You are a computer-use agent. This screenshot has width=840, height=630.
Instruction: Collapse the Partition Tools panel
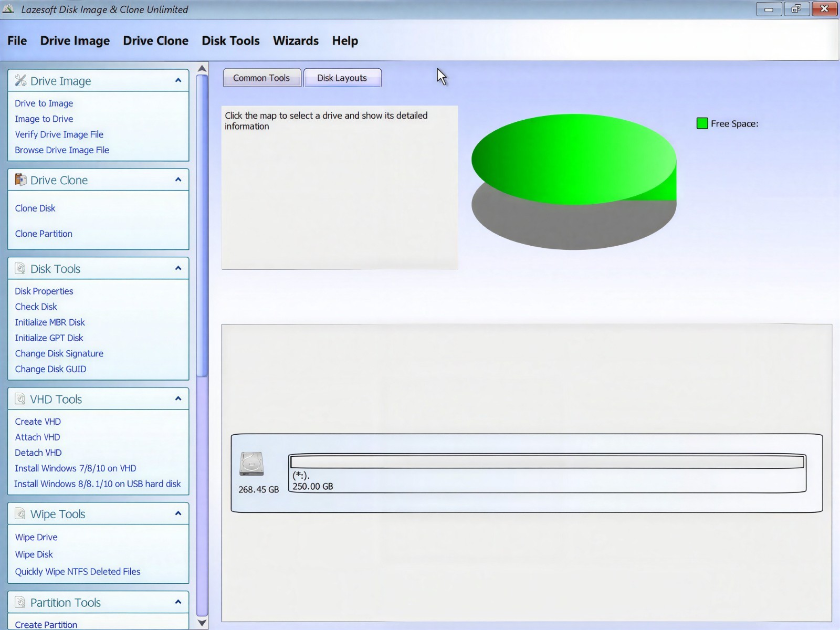pyautogui.click(x=178, y=602)
